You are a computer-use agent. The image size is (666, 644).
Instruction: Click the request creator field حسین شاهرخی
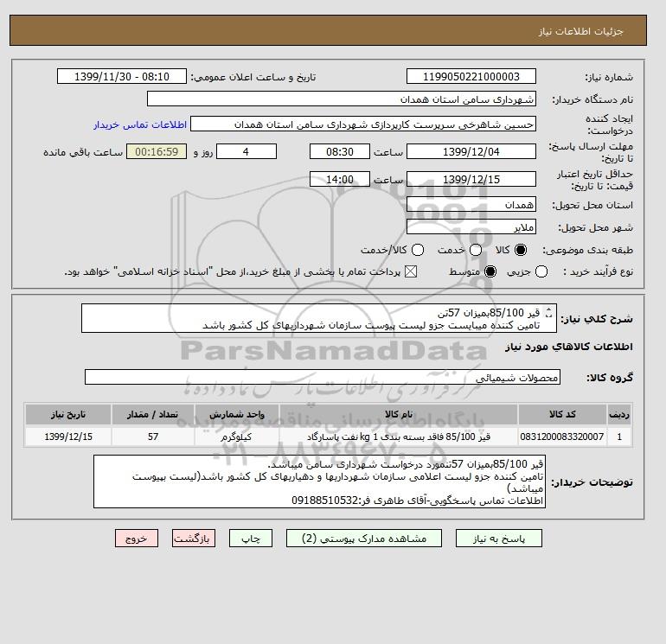(363, 124)
